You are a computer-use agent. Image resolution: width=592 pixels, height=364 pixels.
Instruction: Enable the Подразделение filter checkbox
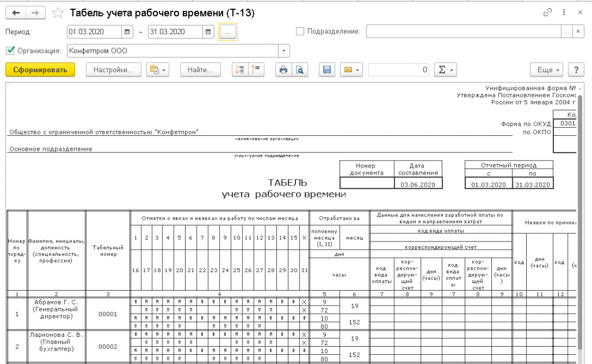pos(300,31)
